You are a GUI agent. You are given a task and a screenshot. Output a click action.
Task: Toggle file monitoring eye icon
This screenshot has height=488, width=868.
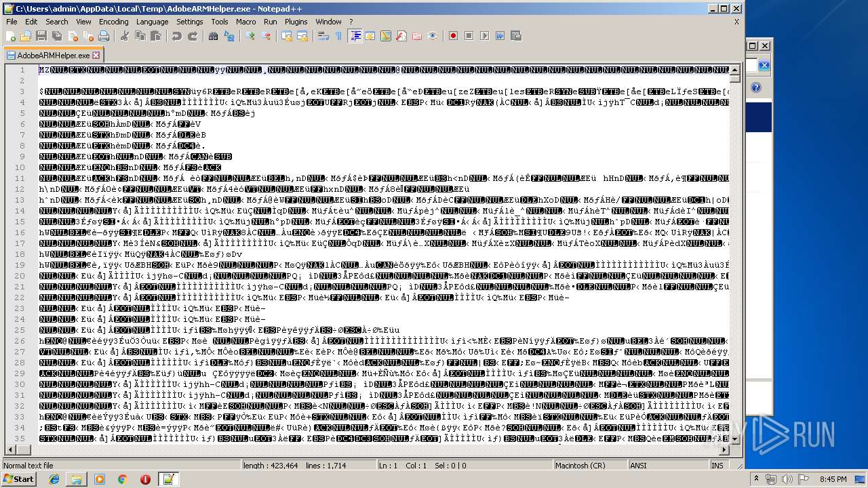433,36
